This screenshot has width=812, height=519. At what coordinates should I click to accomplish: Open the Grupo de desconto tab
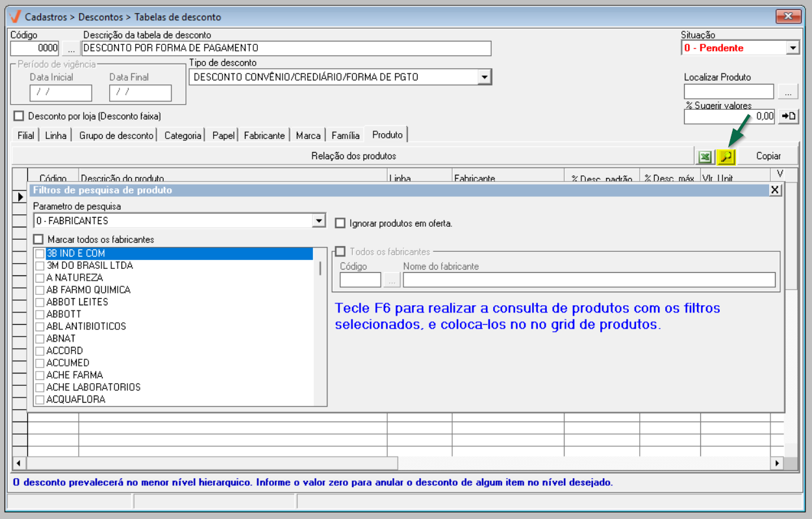[116, 136]
